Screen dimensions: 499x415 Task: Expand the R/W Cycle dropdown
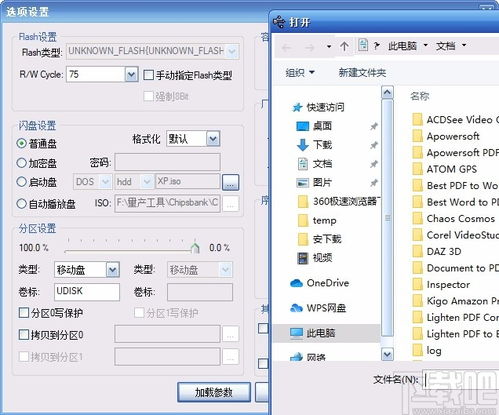131,75
